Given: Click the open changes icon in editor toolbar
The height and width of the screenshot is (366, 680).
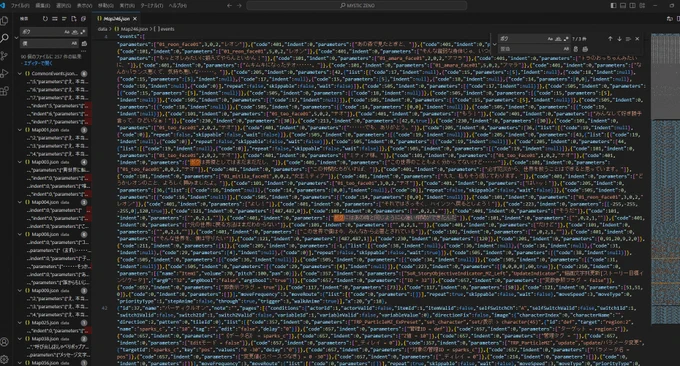Looking at the screenshot, I should point(669,19).
